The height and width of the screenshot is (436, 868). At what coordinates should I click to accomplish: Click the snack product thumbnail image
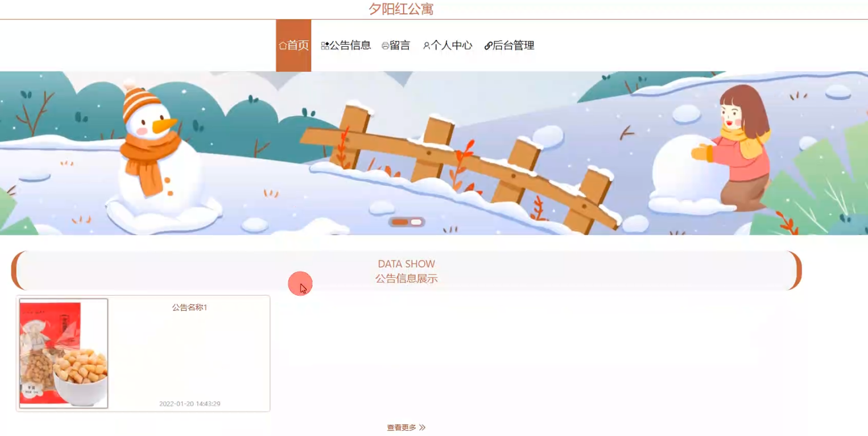[63, 353]
